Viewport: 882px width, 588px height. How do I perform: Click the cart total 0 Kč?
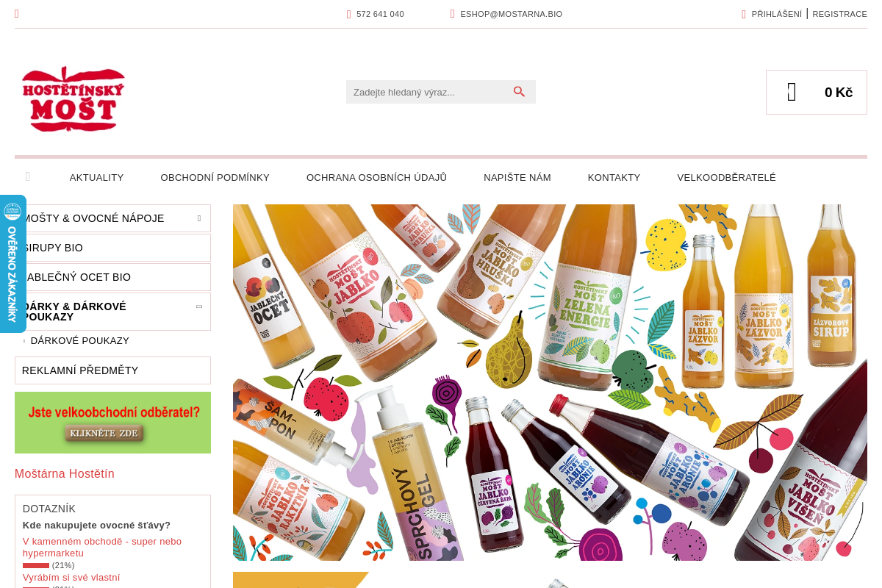[839, 92]
